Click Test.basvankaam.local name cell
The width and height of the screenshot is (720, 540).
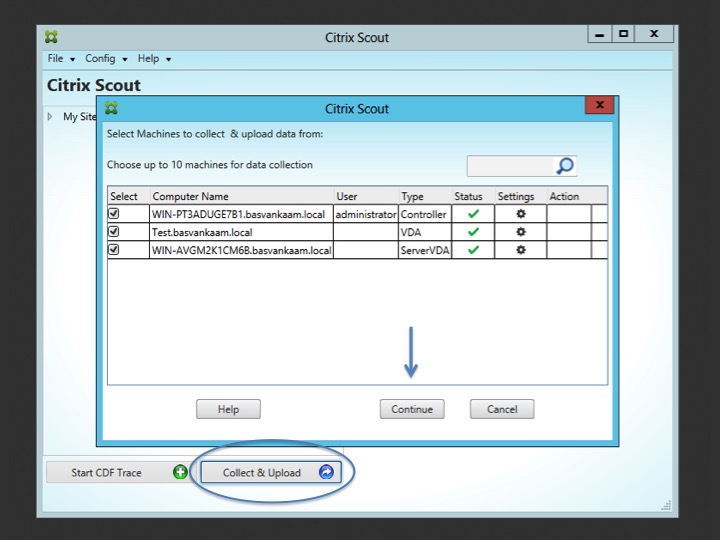(x=242, y=232)
